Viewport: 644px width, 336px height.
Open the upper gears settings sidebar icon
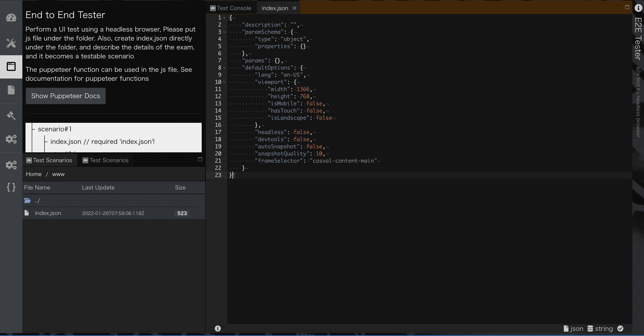(11, 139)
